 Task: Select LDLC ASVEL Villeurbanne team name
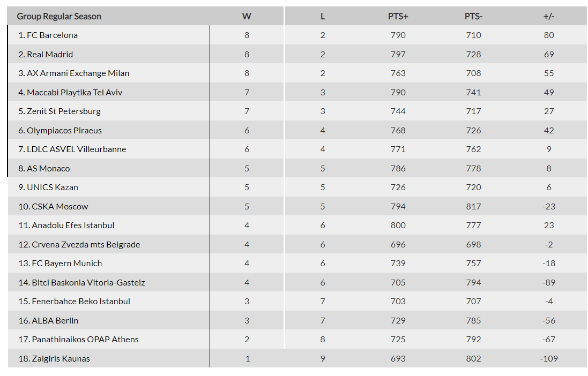click(77, 149)
